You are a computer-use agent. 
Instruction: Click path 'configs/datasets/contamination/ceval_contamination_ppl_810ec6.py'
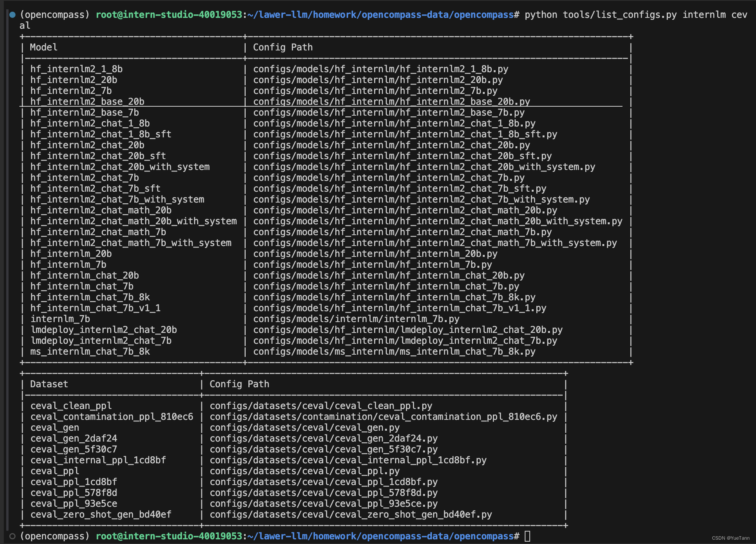click(x=383, y=417)
